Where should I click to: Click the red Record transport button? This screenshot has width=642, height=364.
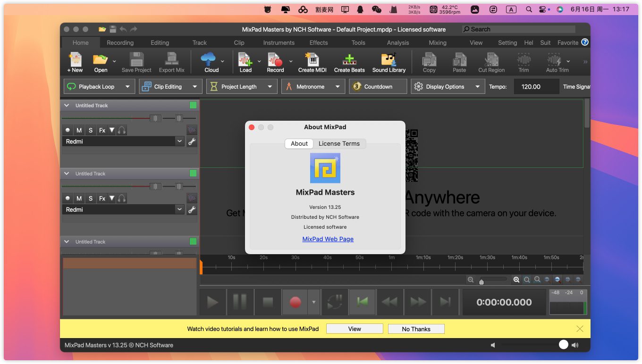click(x=295, y=302)
